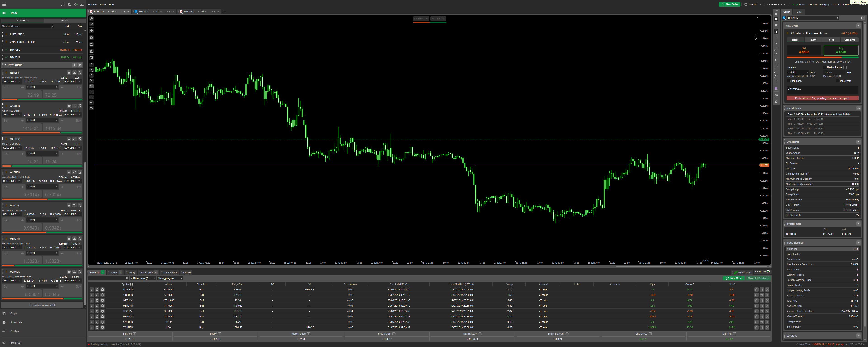
Task: Open the NZDJPY SELL LIMIT dropdown
Action: (12, 82)
